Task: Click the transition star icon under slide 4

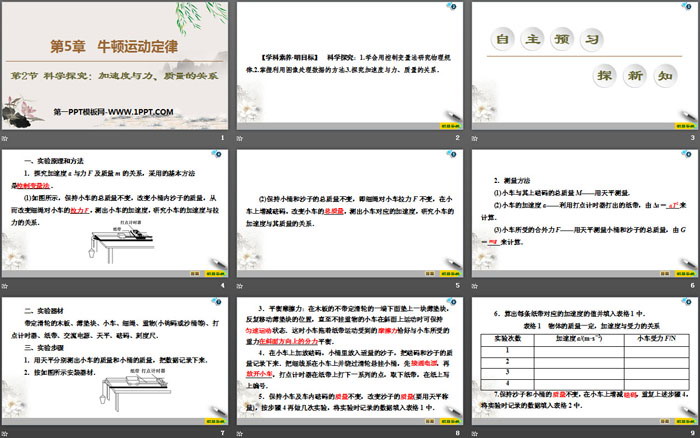Action: tap(7, 286)
